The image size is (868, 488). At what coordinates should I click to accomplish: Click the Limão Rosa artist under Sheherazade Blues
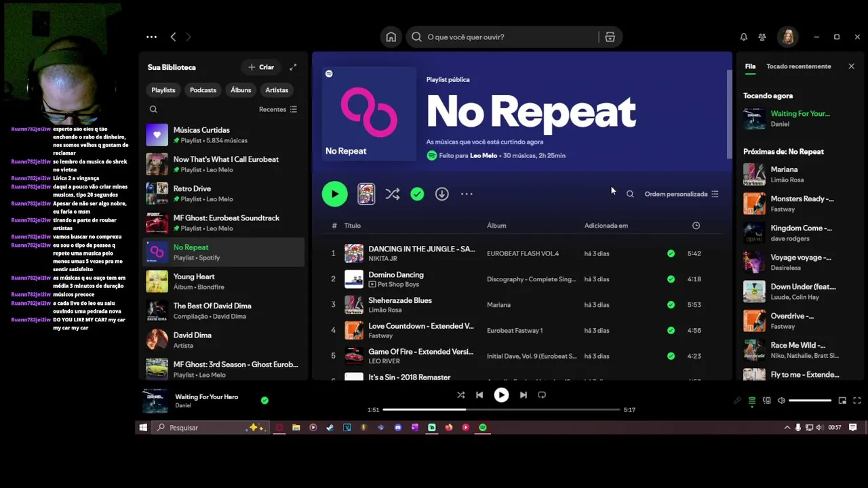(385, 310)
